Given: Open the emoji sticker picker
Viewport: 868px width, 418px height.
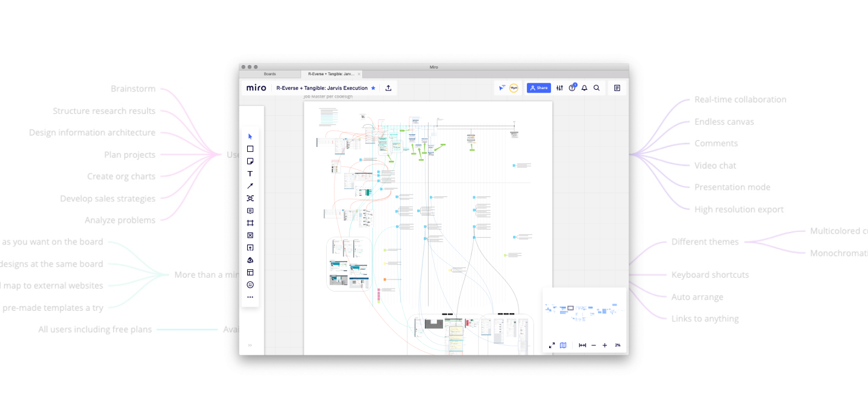Looking at the screenshot, I should (x=250, y=285).
